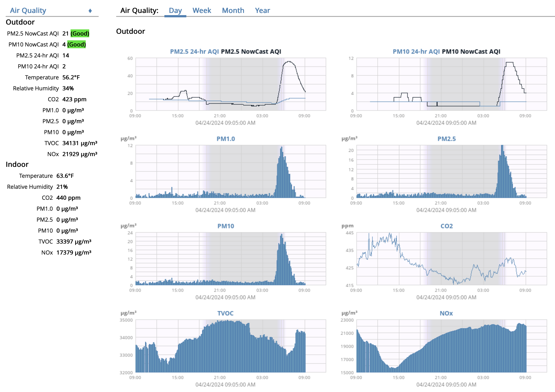Select outdoor Relative Humidity value 34%
555x392 pixels.
68,88
